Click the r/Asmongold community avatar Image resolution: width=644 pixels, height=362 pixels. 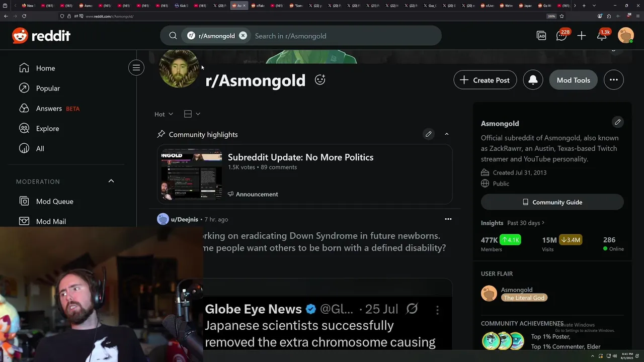[179, 69]
